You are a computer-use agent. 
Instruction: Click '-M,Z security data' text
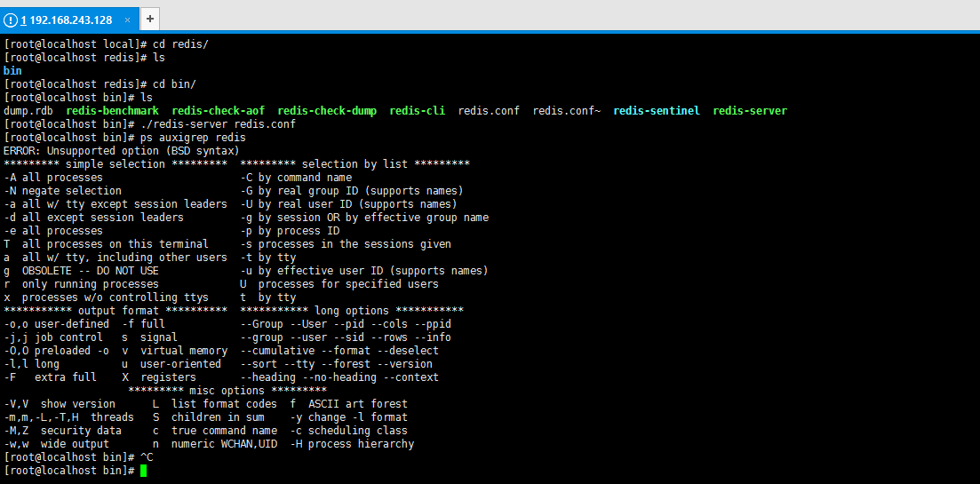62,431
